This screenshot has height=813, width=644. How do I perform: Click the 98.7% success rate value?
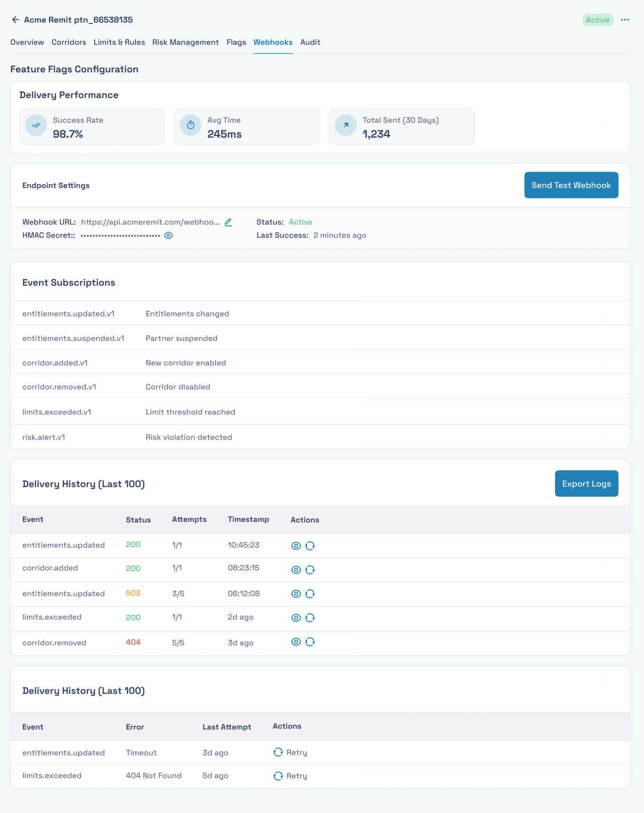[68, 134]
